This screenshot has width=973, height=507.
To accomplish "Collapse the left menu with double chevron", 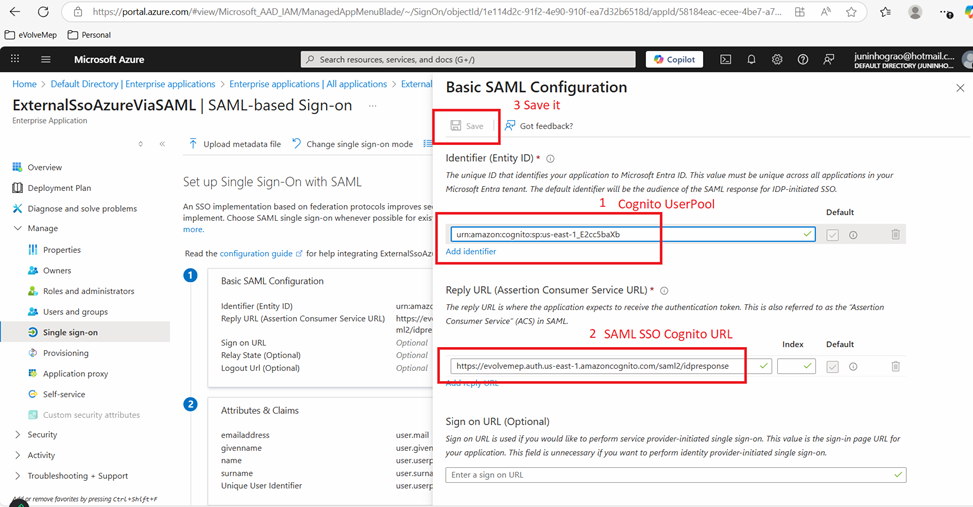I will [x=162, y=144].
